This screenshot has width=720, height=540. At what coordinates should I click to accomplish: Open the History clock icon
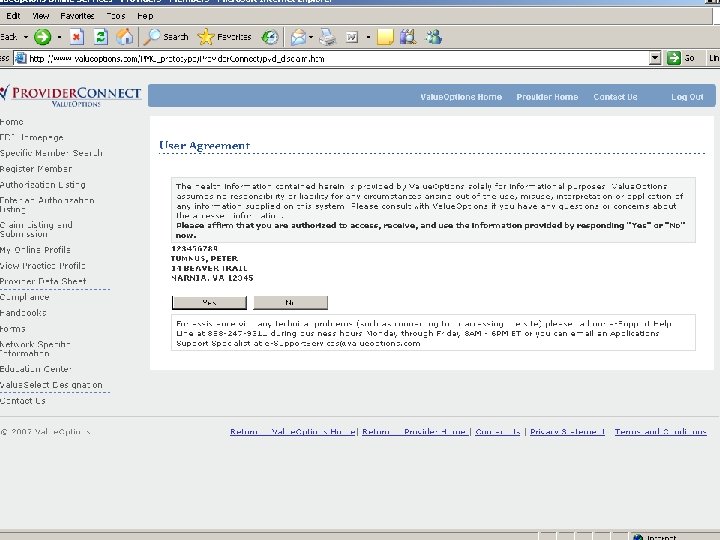270,37
